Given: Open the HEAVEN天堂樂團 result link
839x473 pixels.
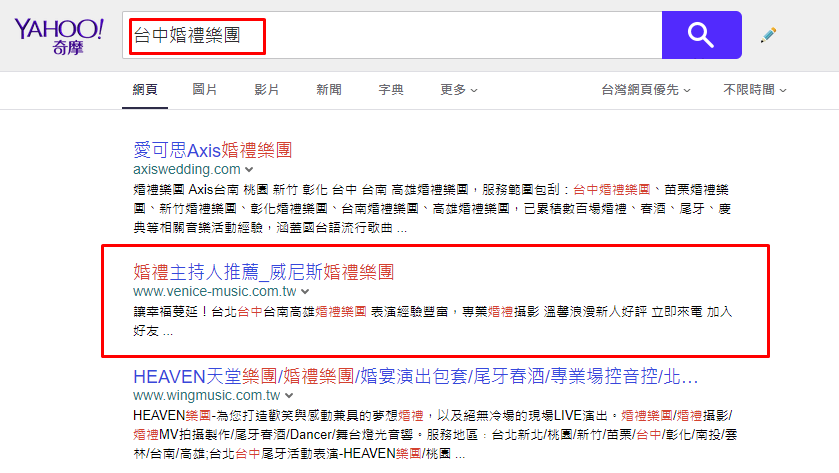Looking at the screenshot, I should click(416, 376).
